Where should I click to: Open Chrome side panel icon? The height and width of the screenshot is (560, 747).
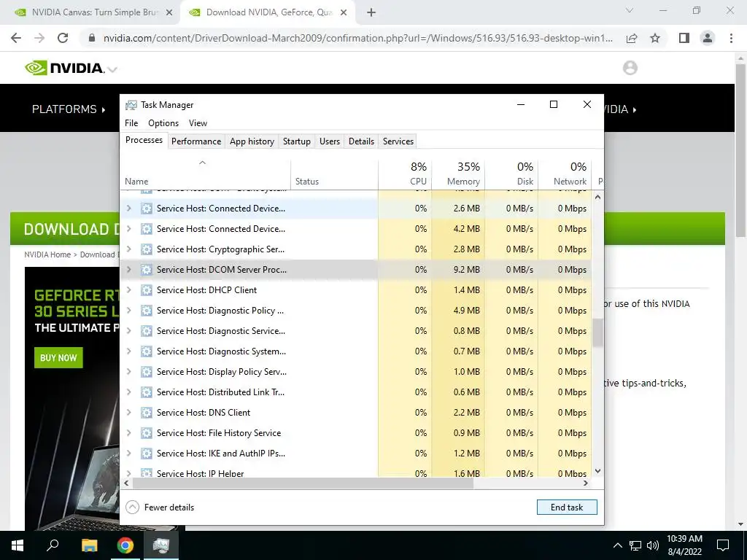point(684,38)
